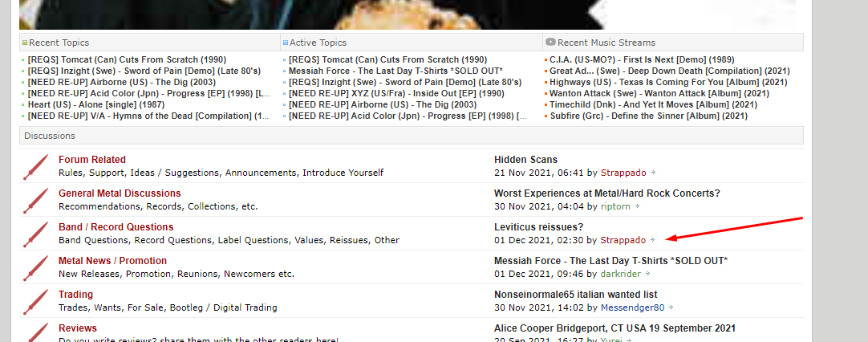Click the Discussions section header
This screenshot has width=868, height=342.
click(412, 135)
